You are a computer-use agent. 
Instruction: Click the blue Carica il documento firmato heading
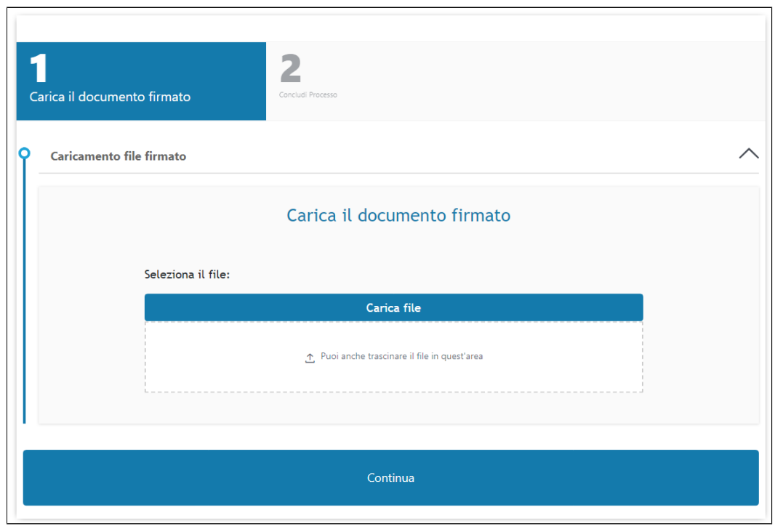398,216
